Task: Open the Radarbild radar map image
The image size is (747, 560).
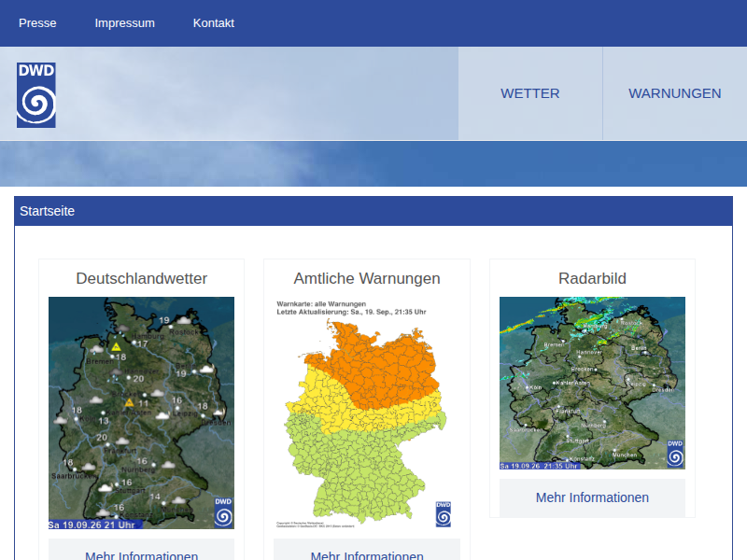Action: pyautogui.click(x=592, y=384)
